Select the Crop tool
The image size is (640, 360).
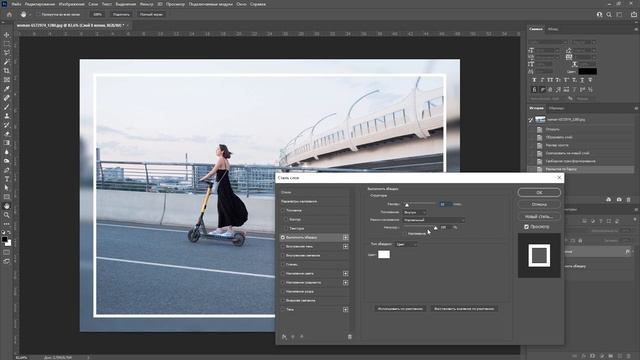7,71
